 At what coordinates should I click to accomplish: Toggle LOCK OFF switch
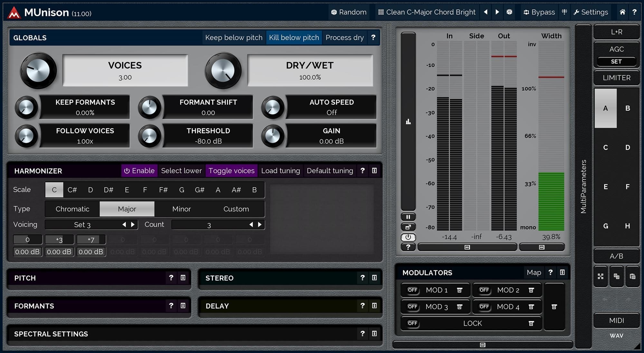[x=412, y=323]
